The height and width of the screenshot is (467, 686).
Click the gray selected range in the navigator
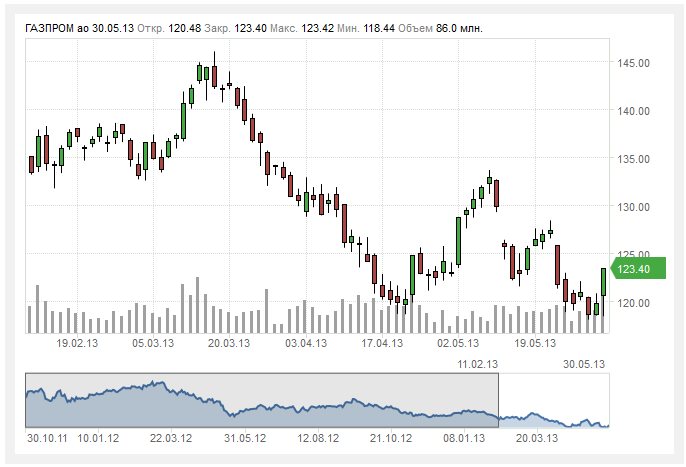tap(262, 400)
